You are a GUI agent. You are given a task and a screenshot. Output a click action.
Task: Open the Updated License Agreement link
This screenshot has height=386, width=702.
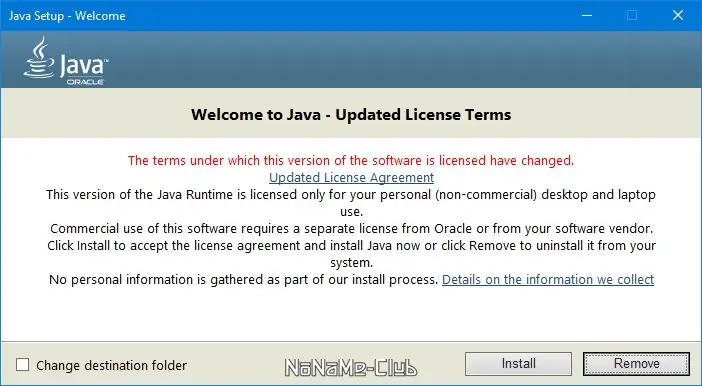click(351, 178)
